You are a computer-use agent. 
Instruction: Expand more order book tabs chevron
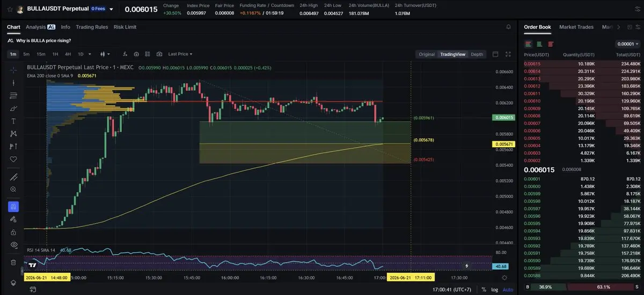coord(619,27)
